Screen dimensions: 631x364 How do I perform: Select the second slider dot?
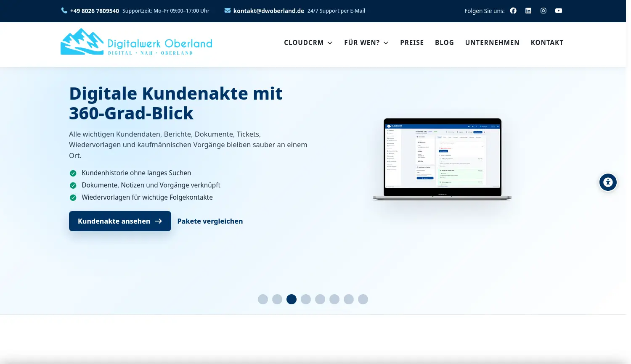click(x=277, y=299)
